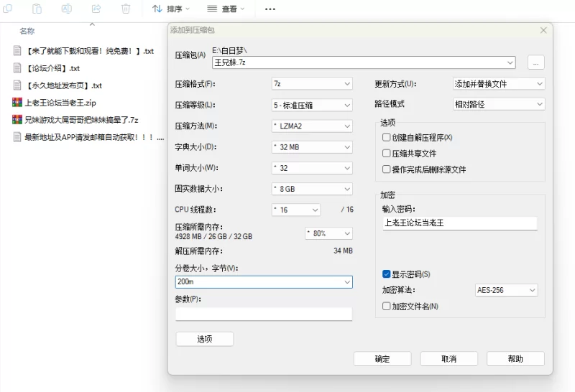This screenshot has height=392, width=575.
Task: Click the Rename icon in toolbar
Action: pos(66,9)
